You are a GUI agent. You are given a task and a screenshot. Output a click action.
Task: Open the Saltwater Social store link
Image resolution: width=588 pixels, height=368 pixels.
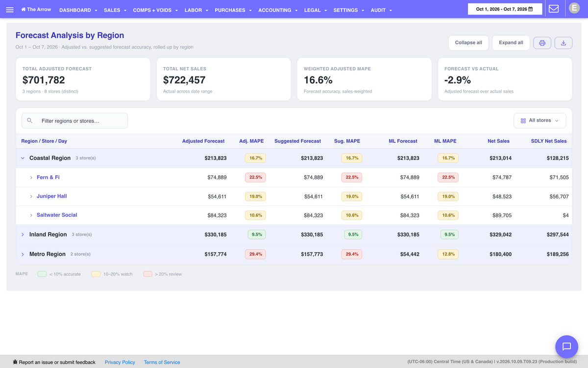(x=57, y=215)
